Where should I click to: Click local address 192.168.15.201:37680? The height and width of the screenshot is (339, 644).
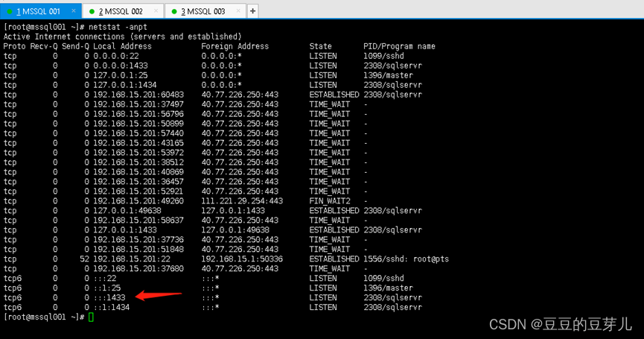[x=138, y=268]
